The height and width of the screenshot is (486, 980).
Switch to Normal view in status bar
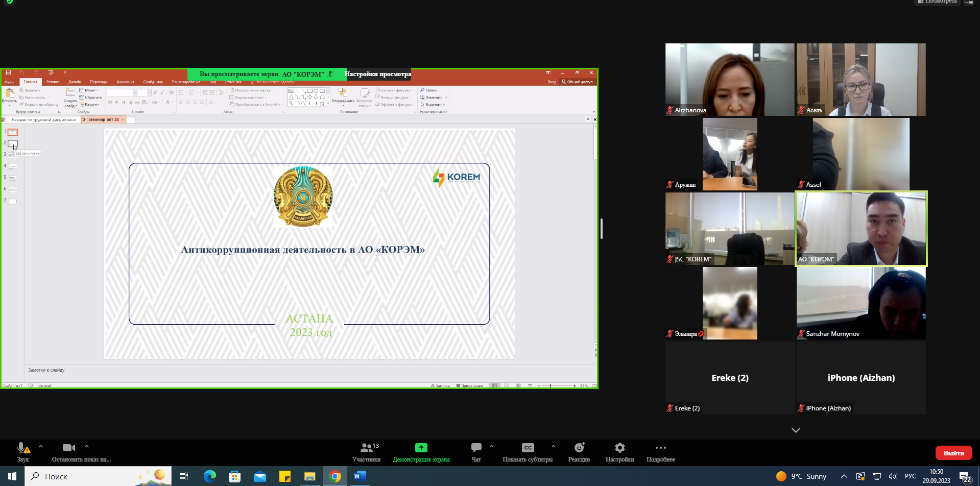pos(495,386)
